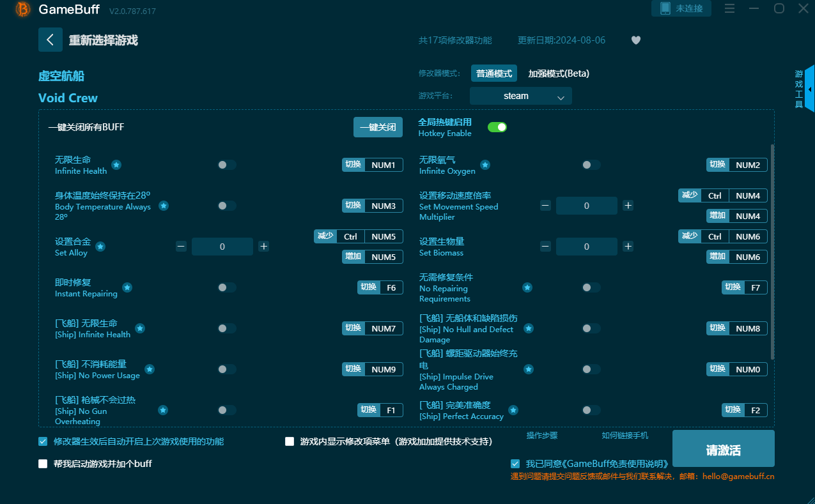Enable the Infinite Oxygen toggle

(591, 165)
